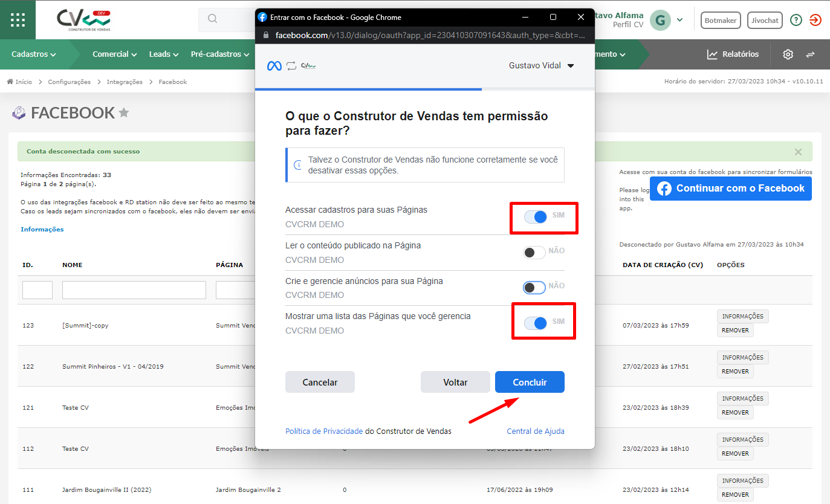The image size is (830, 504).
Task: Click INFORMAÇÕES for row 111
Action: pos(743,480)
